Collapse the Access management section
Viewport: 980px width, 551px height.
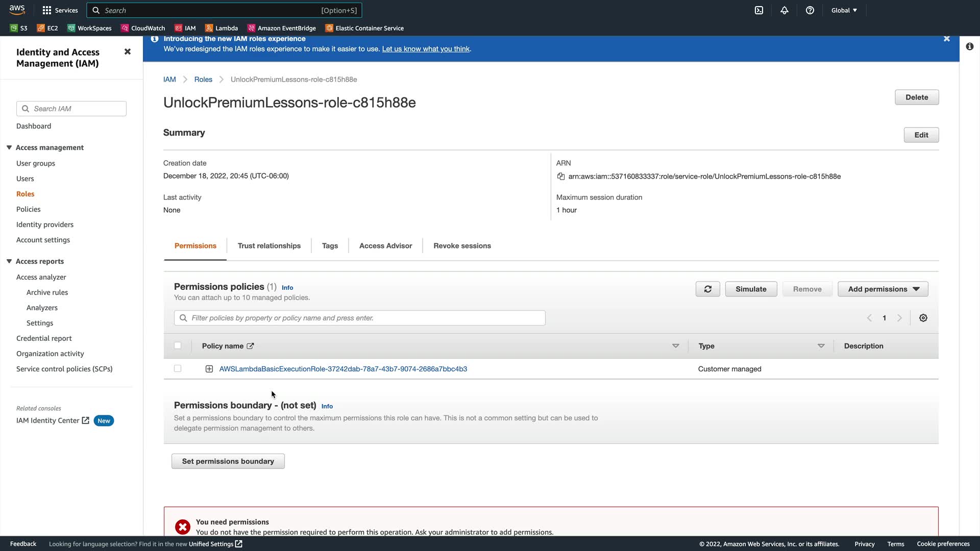coord(9,147)
